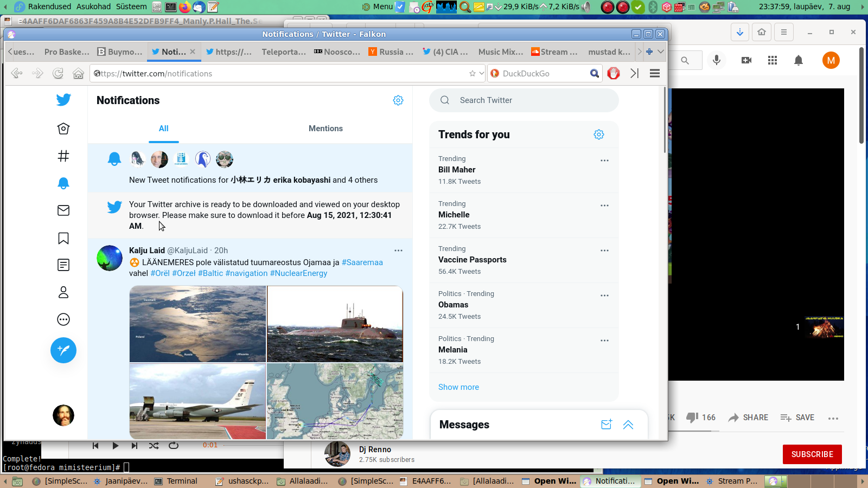Viewport: 868px width, 488px height.
Task: Launch Firefox from the top panel
Action: tap(185, 7)
